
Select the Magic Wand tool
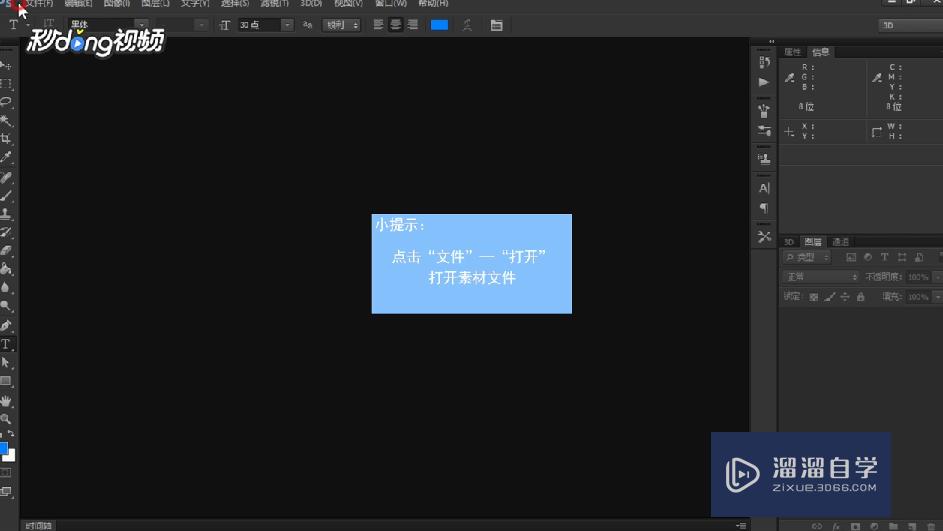(x=5, y=120)
